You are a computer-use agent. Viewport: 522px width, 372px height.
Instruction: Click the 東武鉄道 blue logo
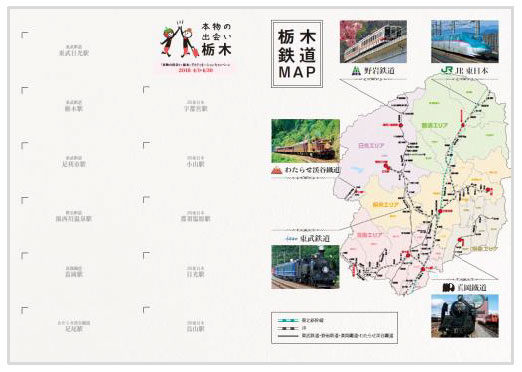291,239
